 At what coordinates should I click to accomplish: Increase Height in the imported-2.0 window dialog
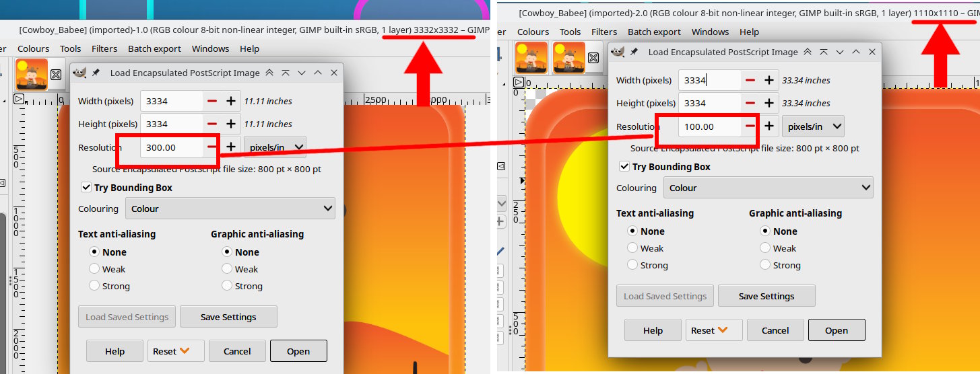[x=769, y=103]
